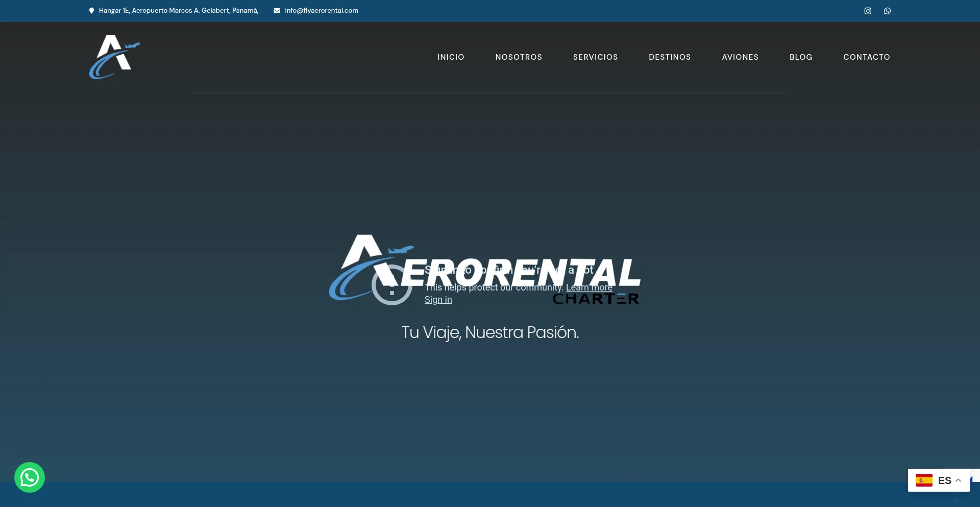This screenshot has height=507, width=980.
Task: Click the info@flyaerorental.com email link
Action: (322, 11)
